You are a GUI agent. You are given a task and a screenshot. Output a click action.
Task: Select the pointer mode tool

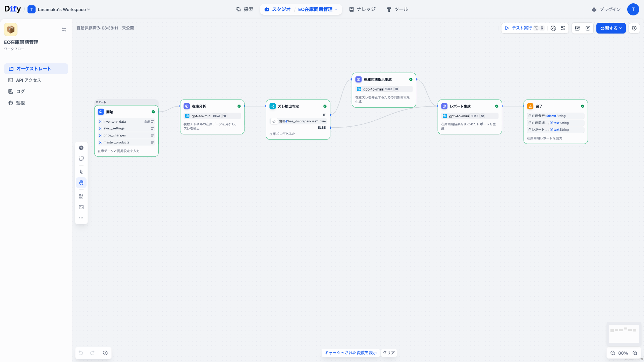coord(81,172)
